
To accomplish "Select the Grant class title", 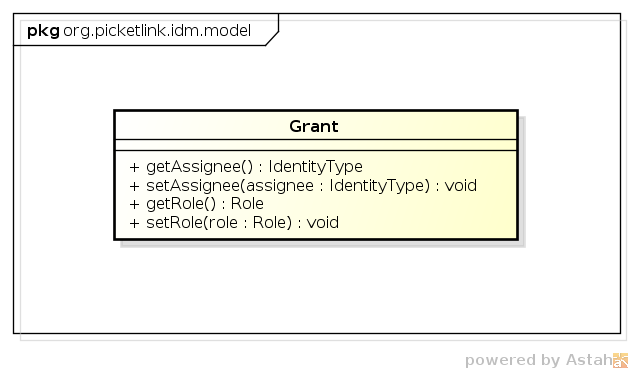I will 314,126.
